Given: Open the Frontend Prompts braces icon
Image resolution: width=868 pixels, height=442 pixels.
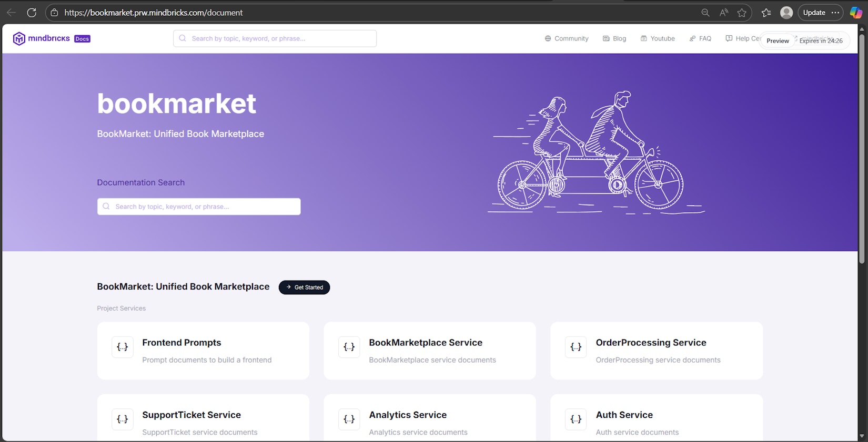Looking at the screenshot, I should [123, 347].
